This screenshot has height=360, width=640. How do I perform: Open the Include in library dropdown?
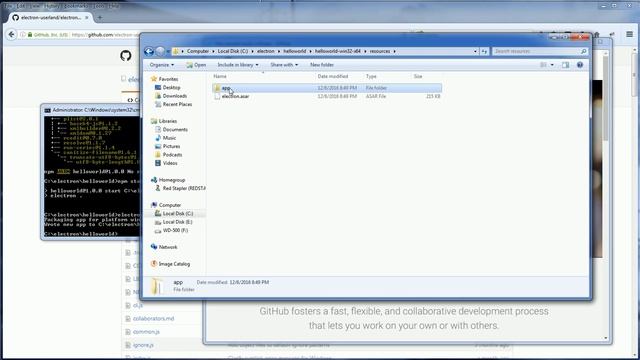[x=238, y=65]
